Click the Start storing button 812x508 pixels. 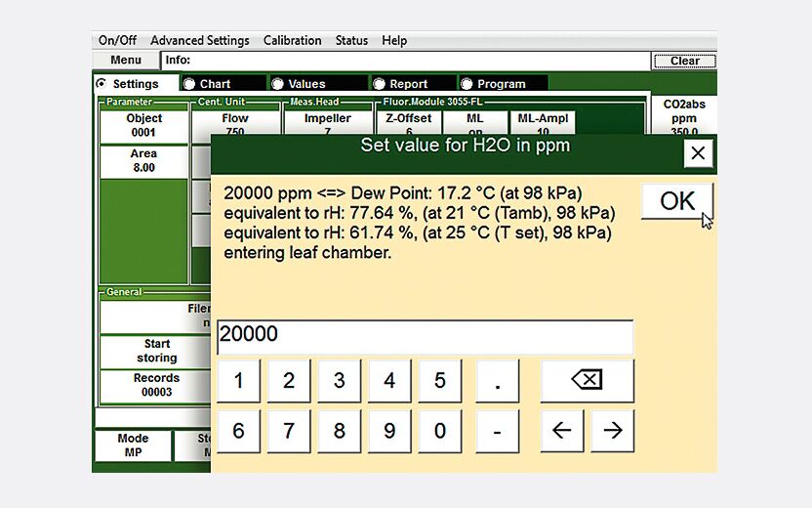point(155,351)
